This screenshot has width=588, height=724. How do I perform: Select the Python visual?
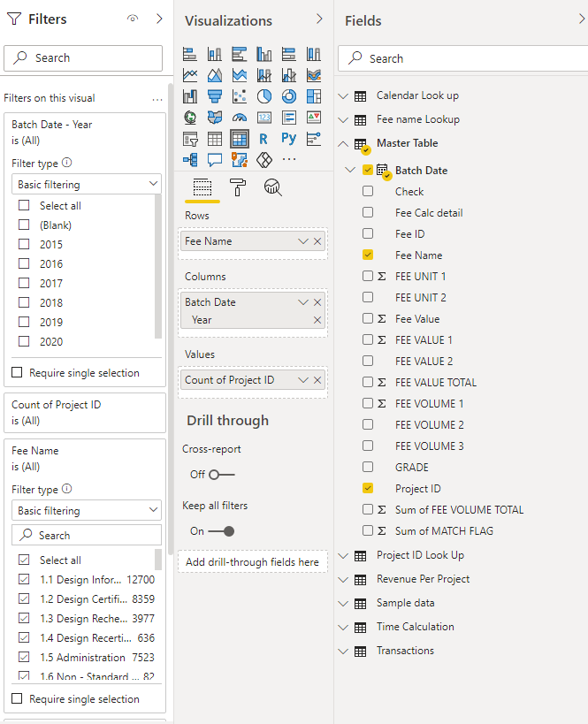click(x=288, y=139)
